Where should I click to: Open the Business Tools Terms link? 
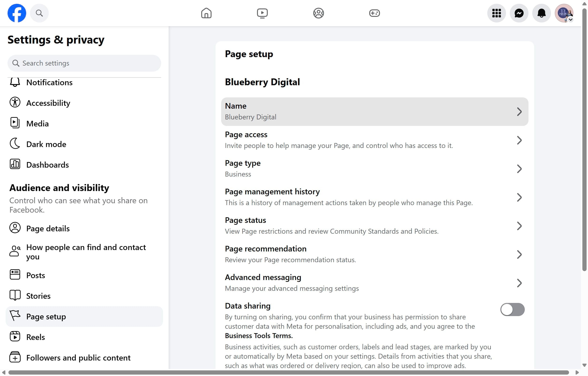[259, 336]
